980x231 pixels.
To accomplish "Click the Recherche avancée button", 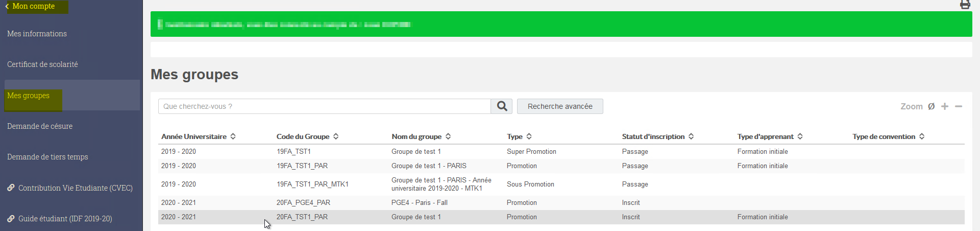I will coord(560,106).
